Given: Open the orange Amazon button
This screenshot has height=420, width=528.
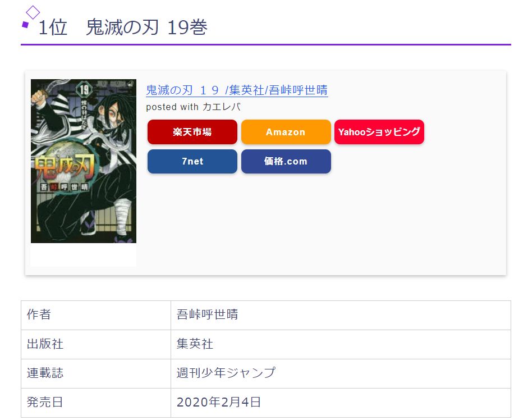Looking at the screenshot, I should tap(286, 132).
